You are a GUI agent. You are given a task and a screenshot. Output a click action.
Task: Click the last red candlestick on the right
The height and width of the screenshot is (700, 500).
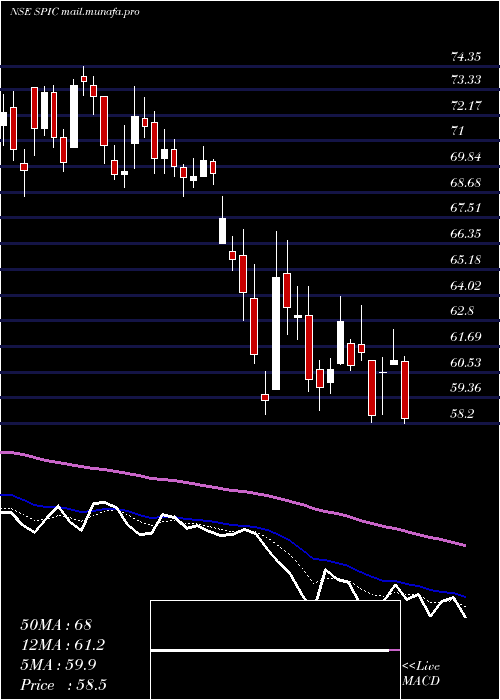(x=405, y=390)
